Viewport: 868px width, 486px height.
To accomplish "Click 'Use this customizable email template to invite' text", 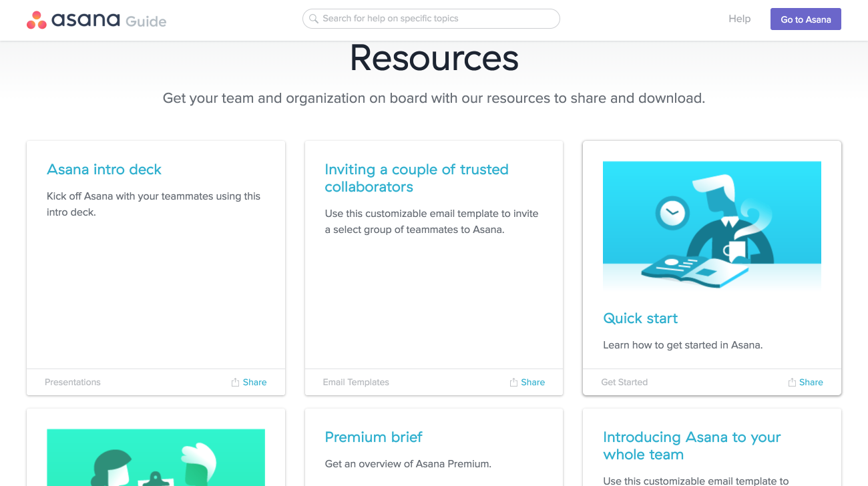I will click(x=431, y=222).
